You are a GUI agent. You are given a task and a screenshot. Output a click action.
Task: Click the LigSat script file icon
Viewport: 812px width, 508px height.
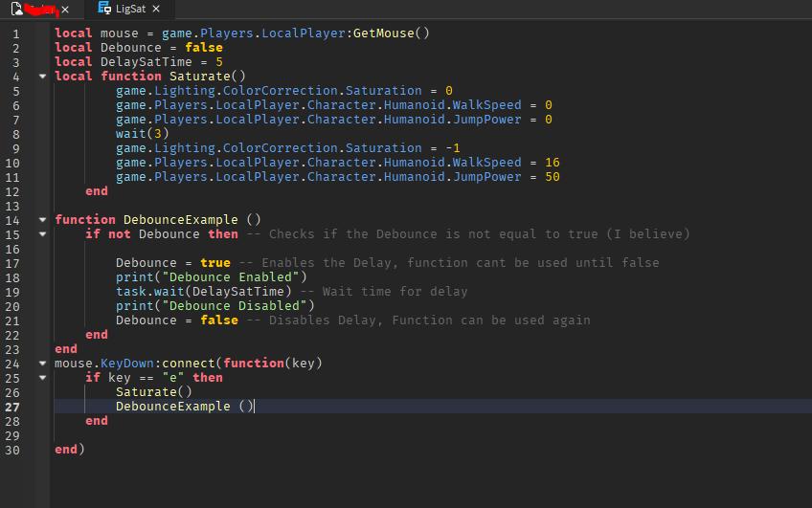[x=104, y=9]
